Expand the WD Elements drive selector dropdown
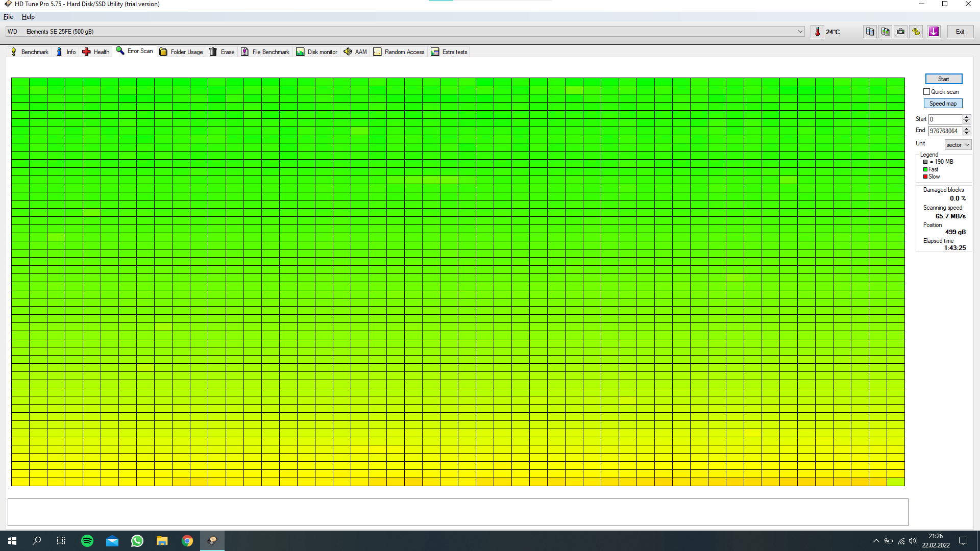This screenshot has height=551, width=980. click(x=800, y=32)
